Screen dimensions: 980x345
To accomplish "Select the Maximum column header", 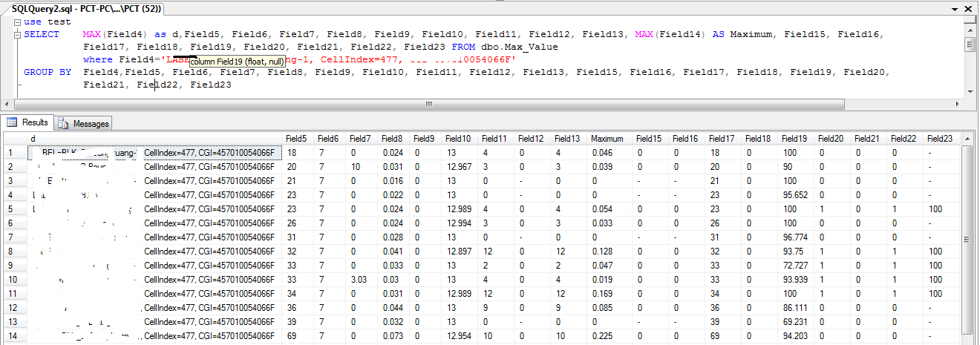I will point(611,139).
